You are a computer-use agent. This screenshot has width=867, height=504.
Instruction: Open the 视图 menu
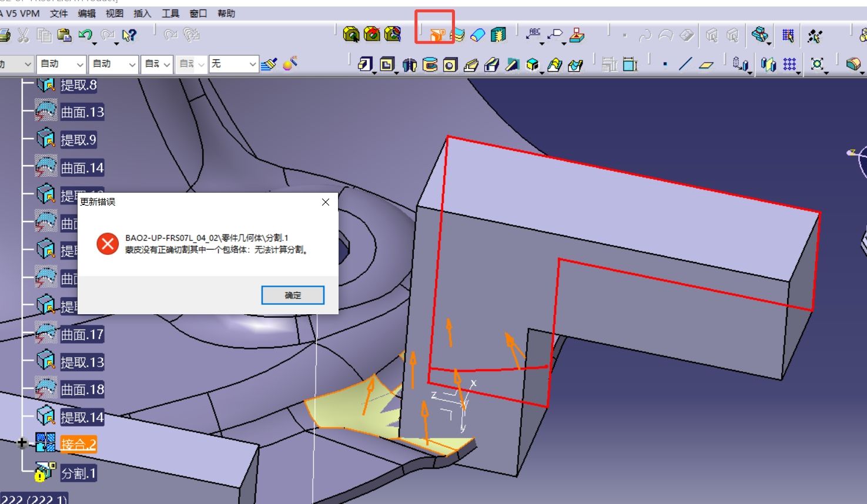pyautogui.click(x=115, y=13)
